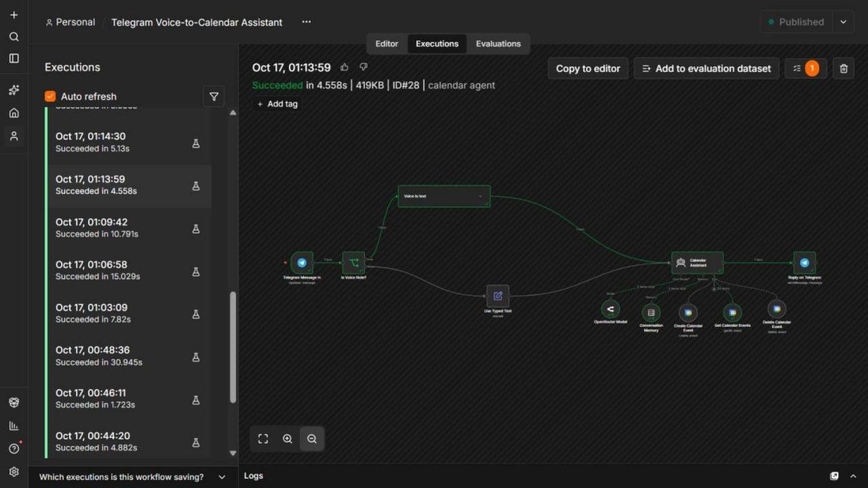Viewport: 868px width, 488px height.
Task: Click the Published status toggle button
Action: pyautogui.click(x=796, y=22)
